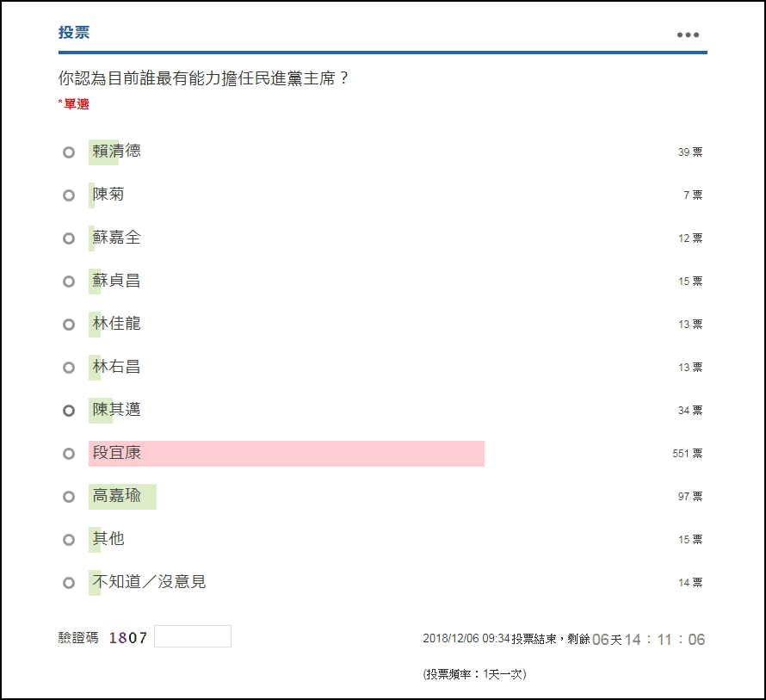Select the 陳其邁 radio button
This screenshot has height=700, width=766.
69,411
